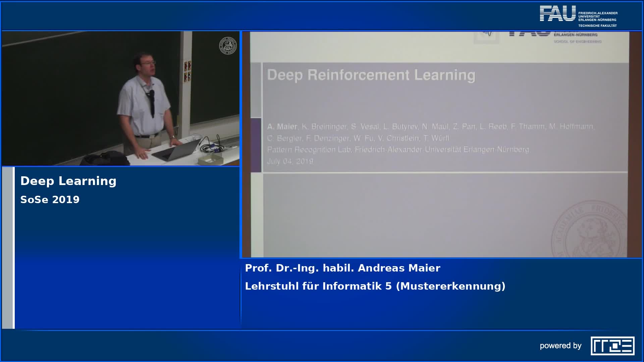Click the Lehrstuhl für Informatik 5 text

(375, 286)
